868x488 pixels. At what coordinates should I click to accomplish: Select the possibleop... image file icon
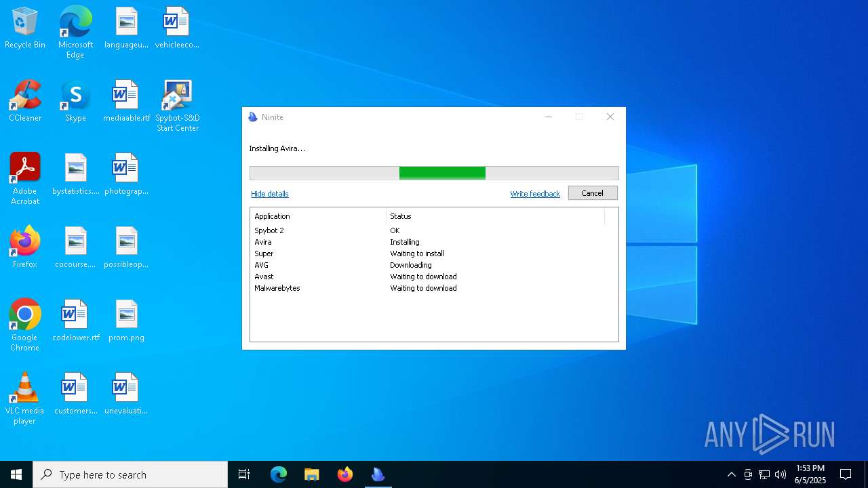click(x=126, y=248)
